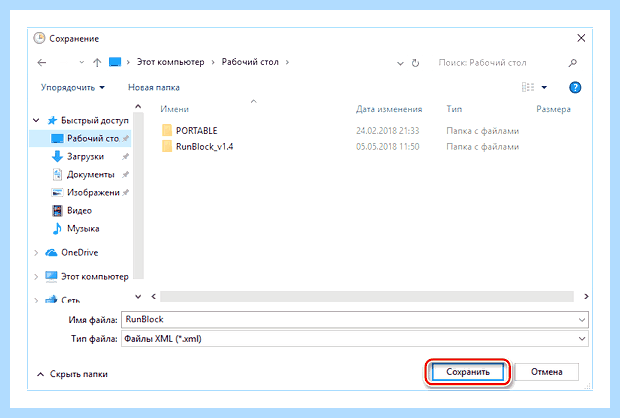Screen dimensions: 620x418
Task: Click the Загрузки download arrow icon
Action: coord(57,157)
